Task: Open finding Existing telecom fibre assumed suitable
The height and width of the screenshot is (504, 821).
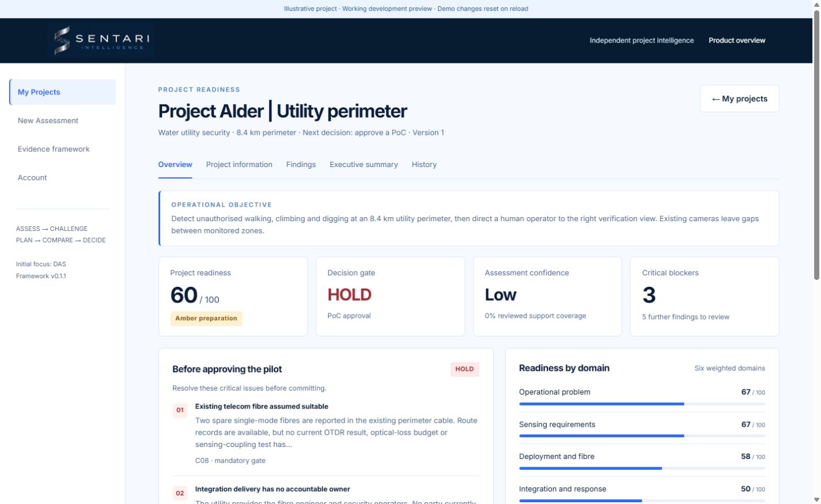Action: pyautogui.click(x=262, y=407)
